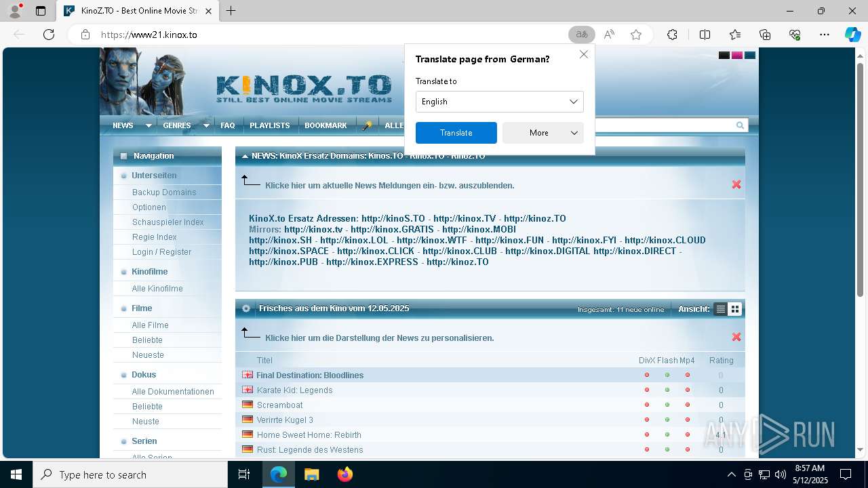The height and width of the screenshot is (488, 868).
Task: Open Backup Domains link
Action: pos(164,192)
